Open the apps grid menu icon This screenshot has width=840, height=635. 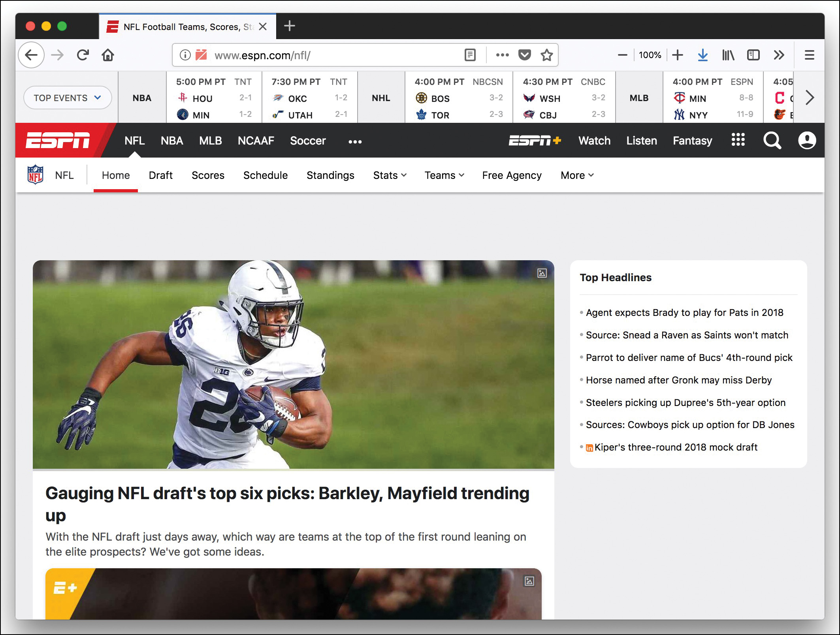pyautogui.click(x=738, y=140)
